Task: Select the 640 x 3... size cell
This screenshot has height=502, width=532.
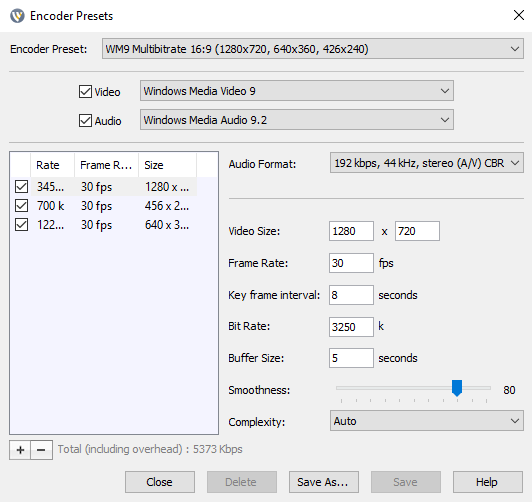Action: (x=167, y=225)
